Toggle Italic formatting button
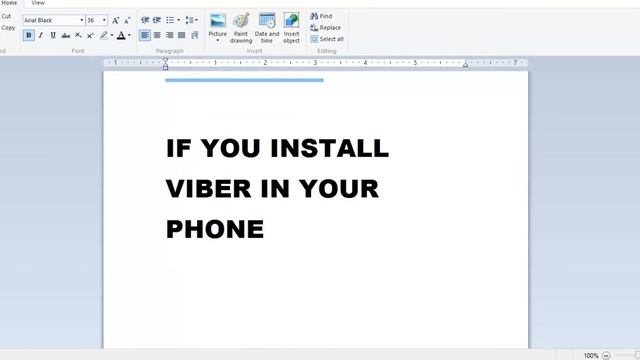 [x=40, y=36]
